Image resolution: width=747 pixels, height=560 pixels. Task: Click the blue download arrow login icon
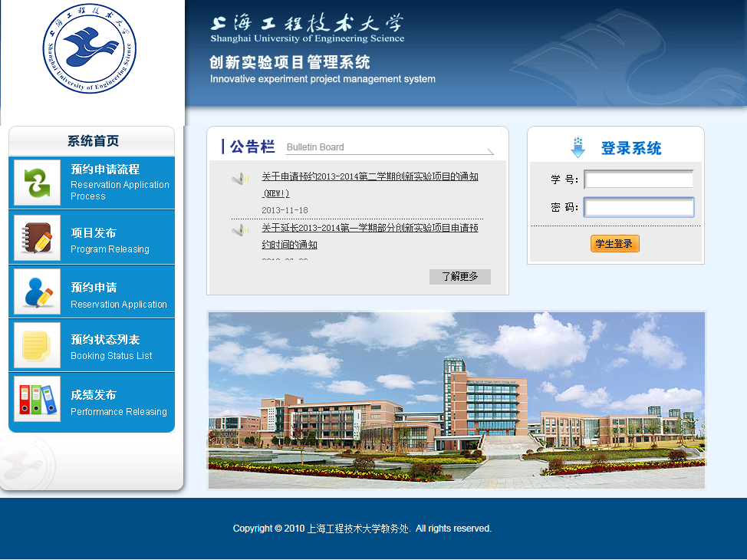click(578, 147)
